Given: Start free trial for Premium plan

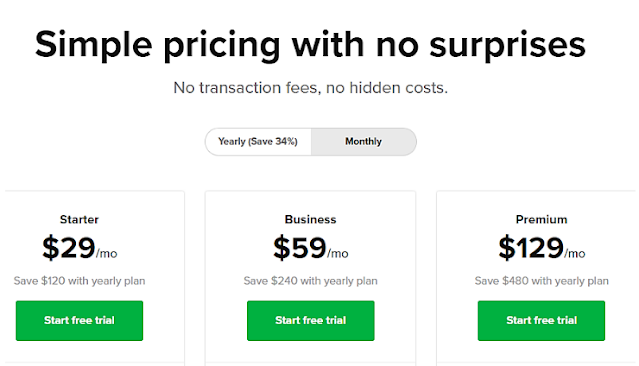Looking at the screenshot, I should pyautogui.click(x=541, y=320).
